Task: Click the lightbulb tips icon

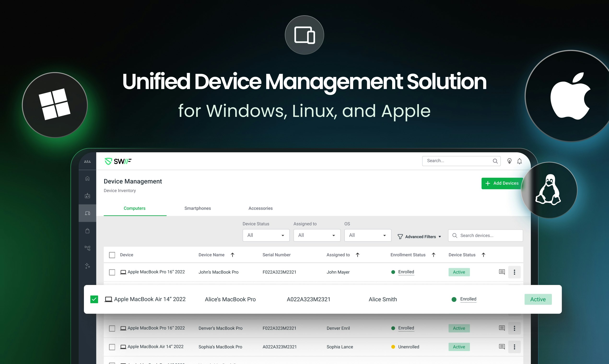Action: (509, 161)
